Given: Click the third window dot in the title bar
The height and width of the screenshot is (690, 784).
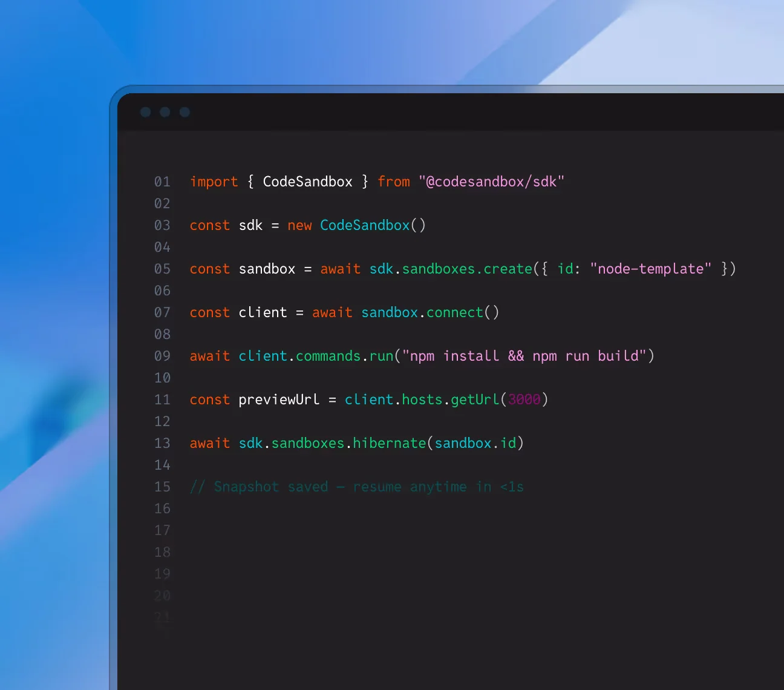Looking at the screenshot, I should (x=185, y=112).
